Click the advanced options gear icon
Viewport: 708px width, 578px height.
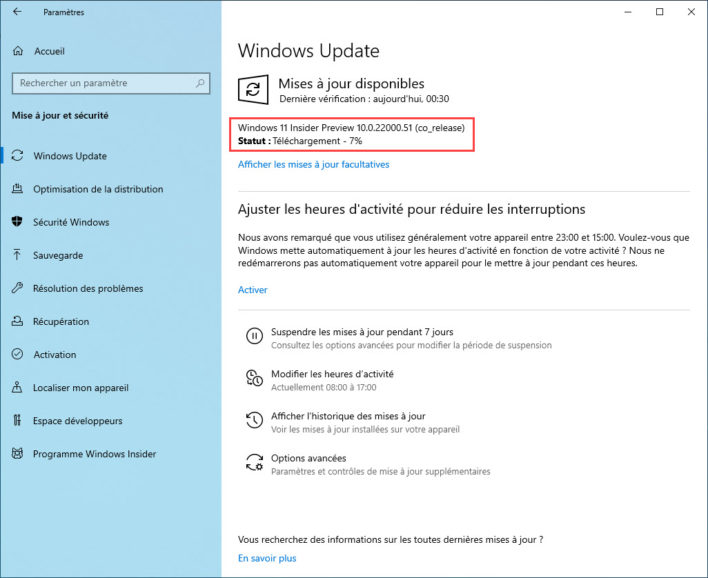click(254, 462)
